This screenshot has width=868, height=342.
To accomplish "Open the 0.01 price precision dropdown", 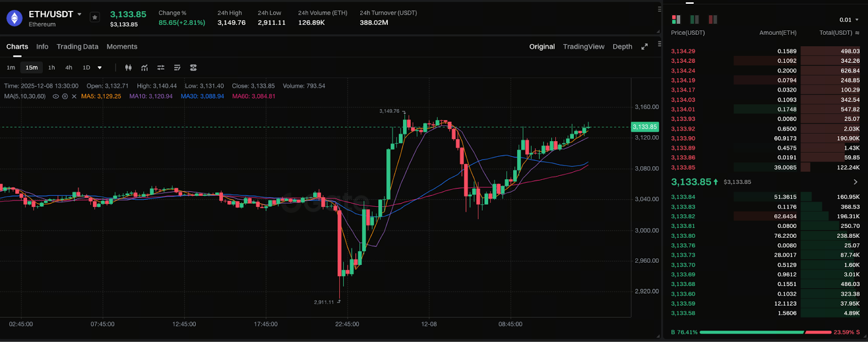I will [x=849, y=20].
